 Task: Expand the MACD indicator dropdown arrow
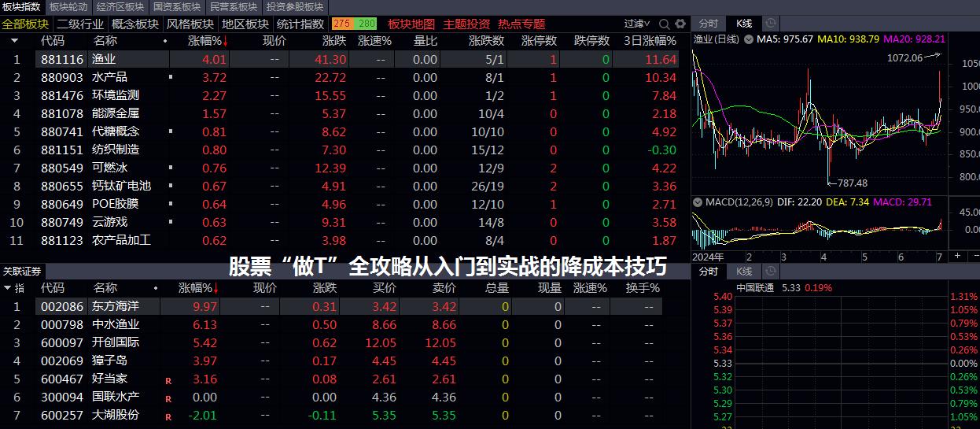coord(698,202)
